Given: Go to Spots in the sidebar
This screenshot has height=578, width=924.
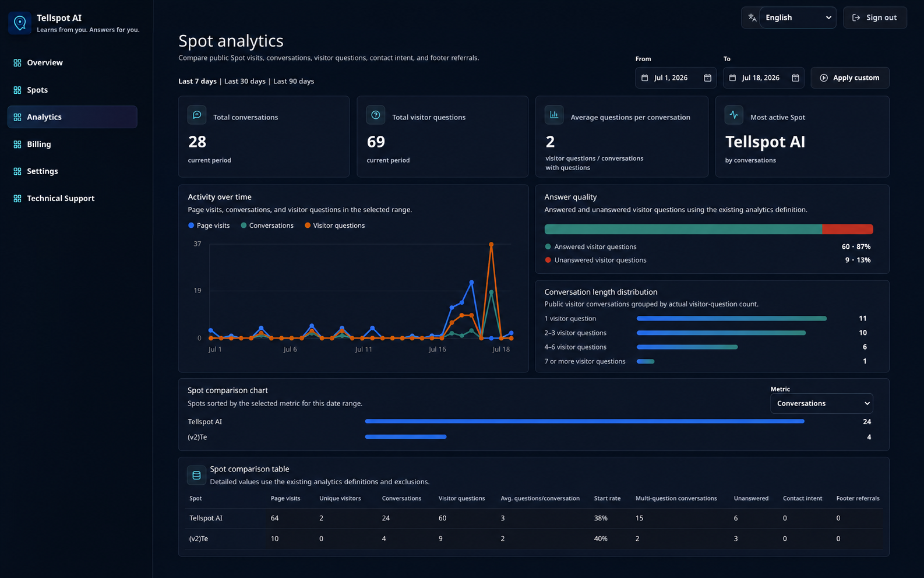Looking at the screenshot, I should [72, 90].
